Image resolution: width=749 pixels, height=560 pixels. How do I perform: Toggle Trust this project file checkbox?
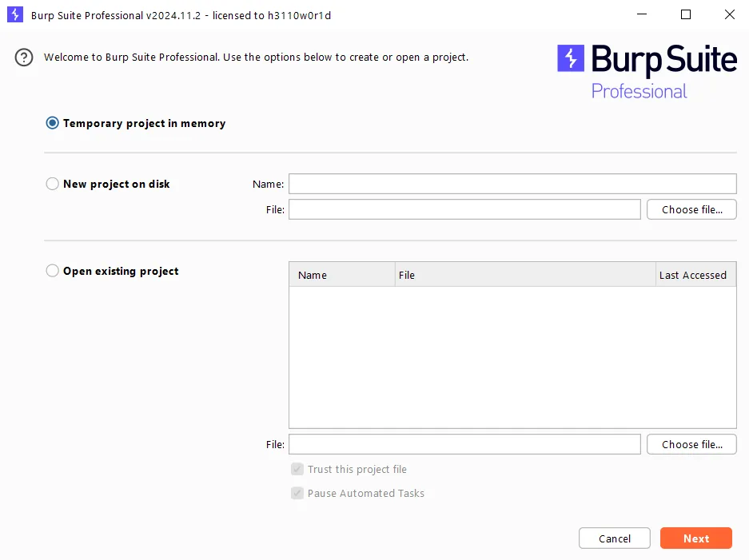coord(297,469)
